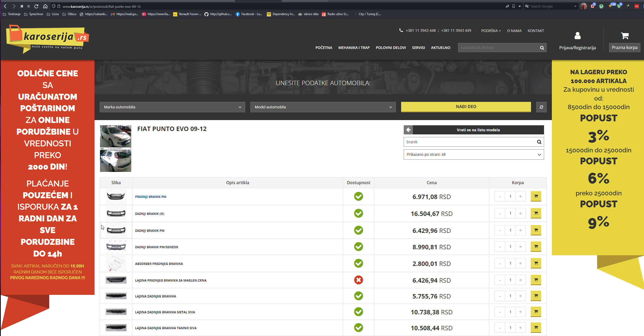Open Prikazano po strani: 48 dropdown
Viewport: 644px width, 336px height.
(x=474, y=154)
